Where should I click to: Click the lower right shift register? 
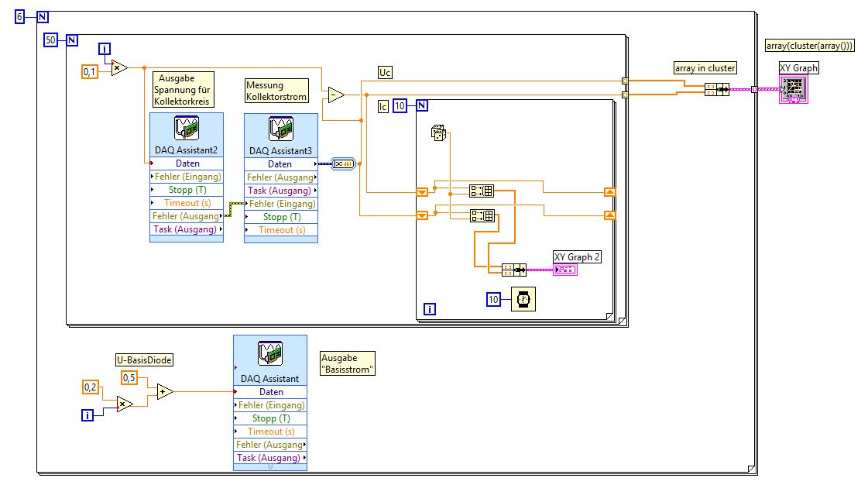[609, 215]
